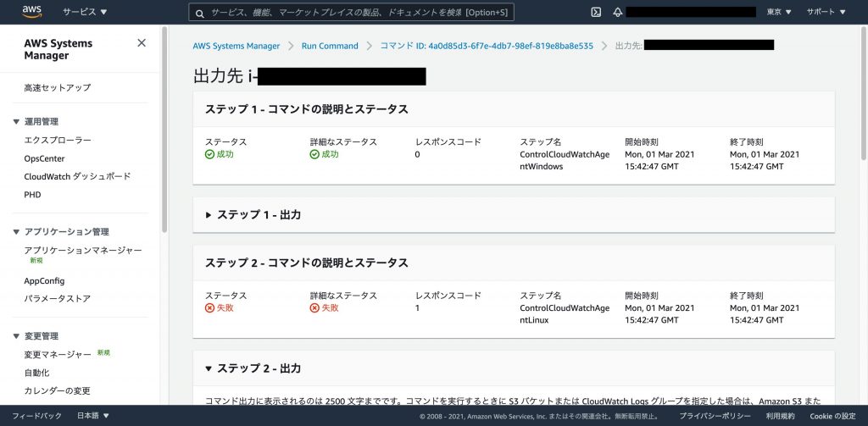This screenshot has width=868, height=426.
Task: Go to AWS Systems Manager breadcrumb
Action: [236, 46]
